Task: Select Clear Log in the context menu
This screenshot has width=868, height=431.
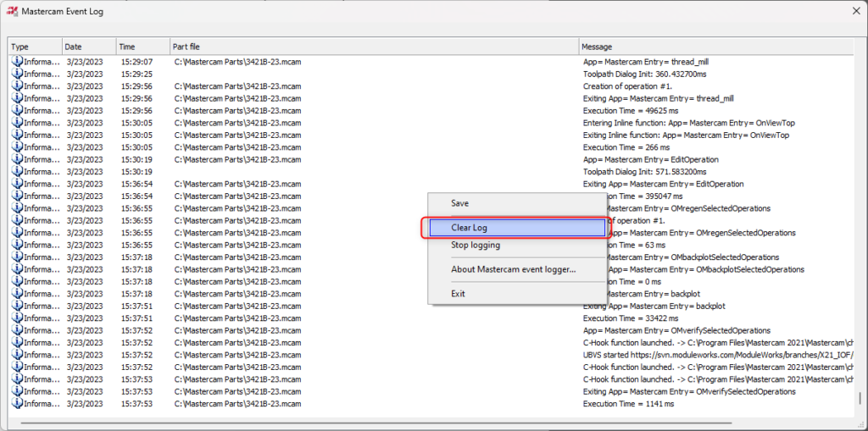Action: click(517, 228)
